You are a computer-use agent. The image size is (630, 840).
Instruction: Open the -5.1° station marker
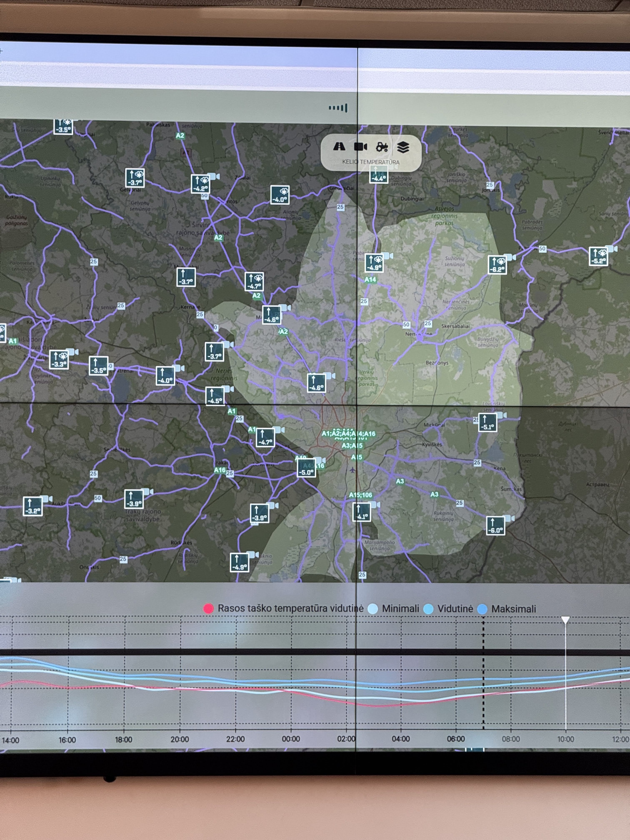[487, 423]
